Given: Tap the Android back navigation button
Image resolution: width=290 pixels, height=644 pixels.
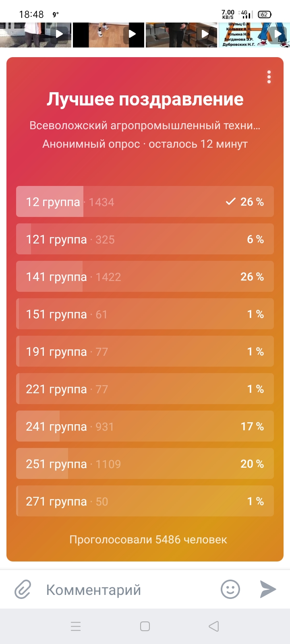Looking at the screenshot, I should pos(214,626).
